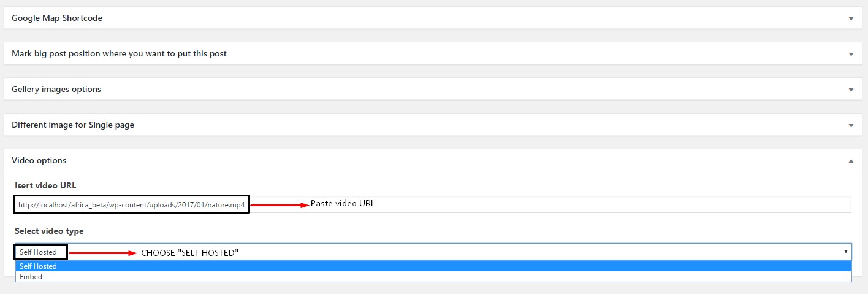Collapse the Video options panel arrow
This screenshot has width=868, height=294.
[x=851, y=161]
